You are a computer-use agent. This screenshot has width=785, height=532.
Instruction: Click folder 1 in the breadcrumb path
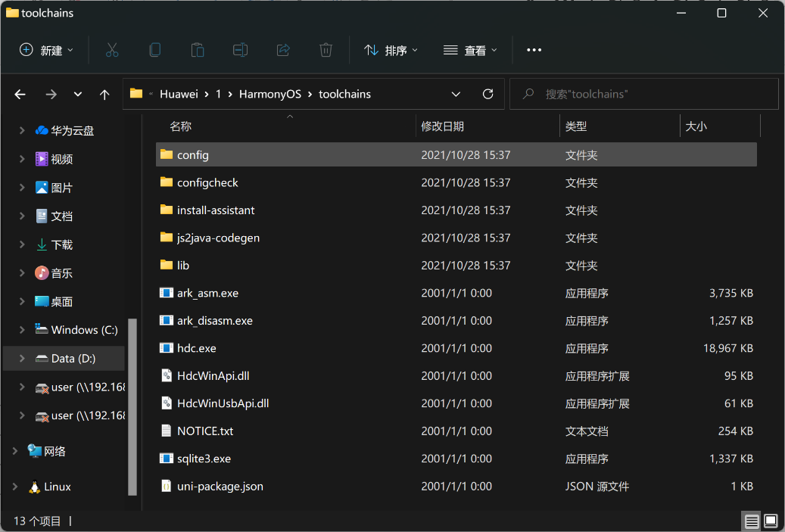218,94
